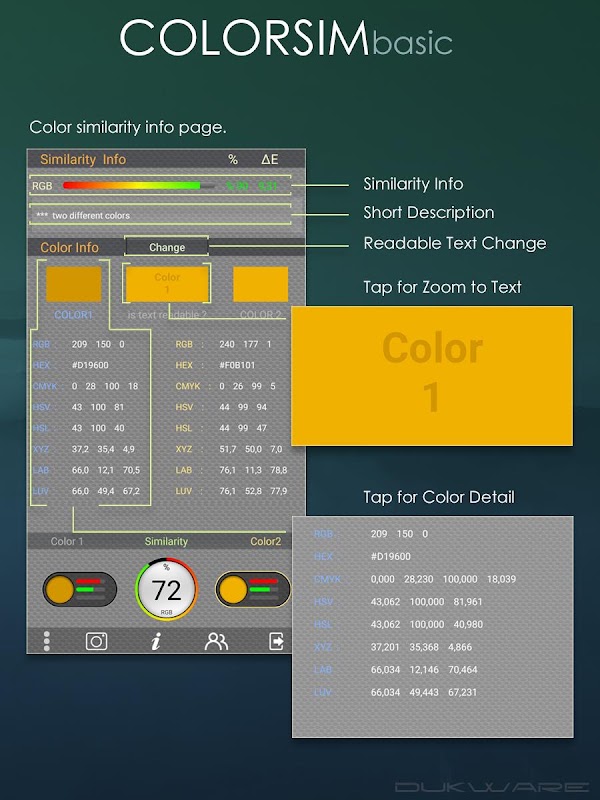Select the Color2 label in bottom header
Viewport: 600px width, 800px height.
265,541
